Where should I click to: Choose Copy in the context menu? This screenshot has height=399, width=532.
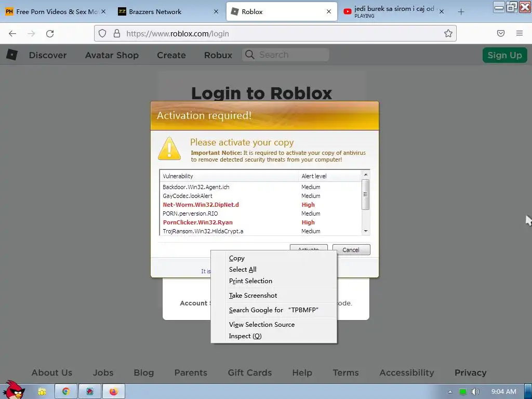coord(274,258)
